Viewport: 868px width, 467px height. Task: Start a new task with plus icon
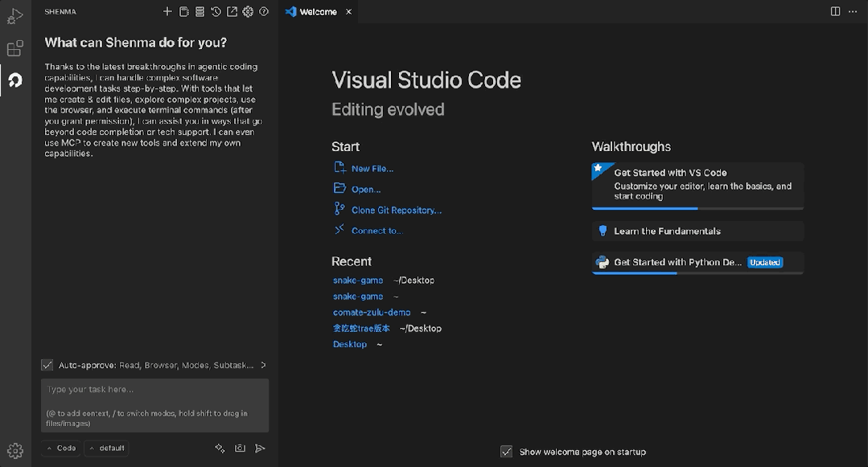click(167, 12)
